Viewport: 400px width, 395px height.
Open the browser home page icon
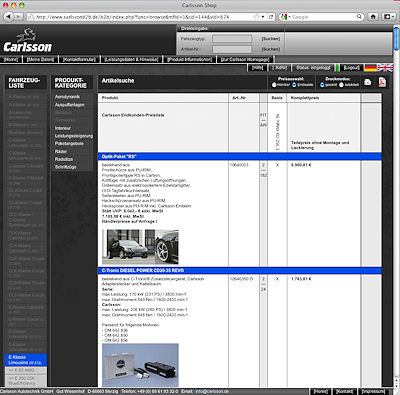373,16
